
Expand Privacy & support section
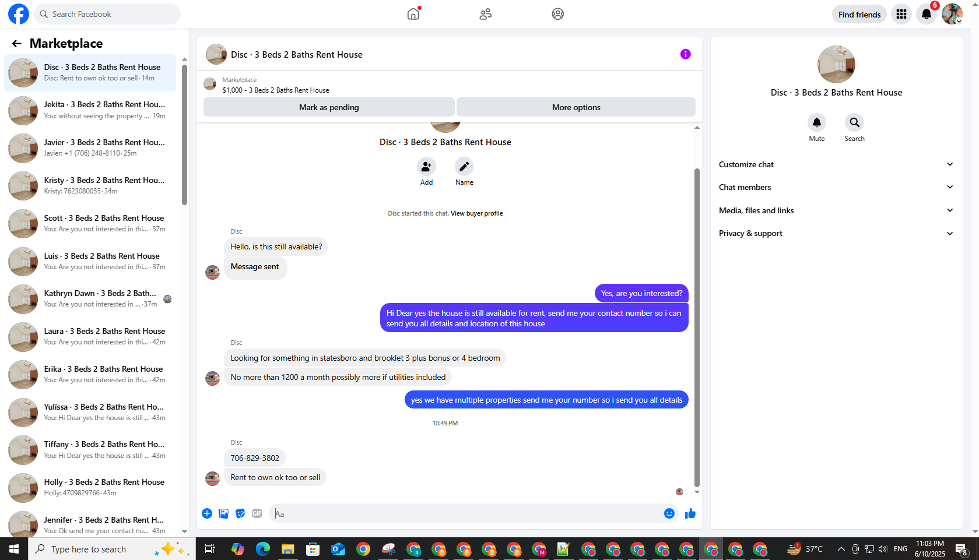tap(836, 233)
